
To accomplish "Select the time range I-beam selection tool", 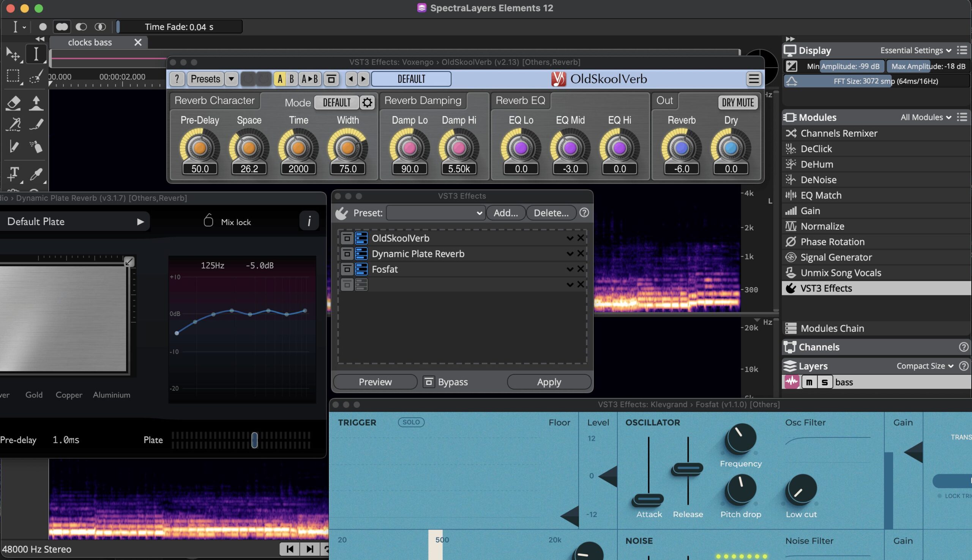I will coord(36,54).
